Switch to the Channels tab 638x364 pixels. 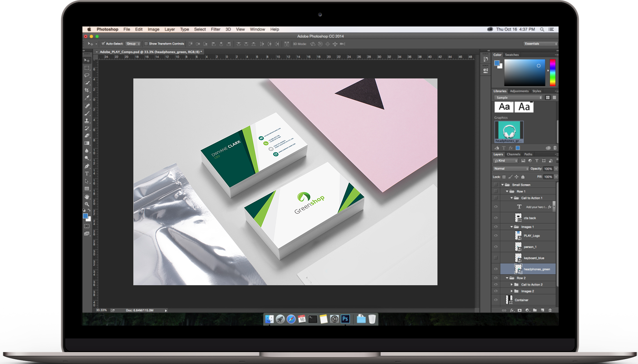coord(514,155)
